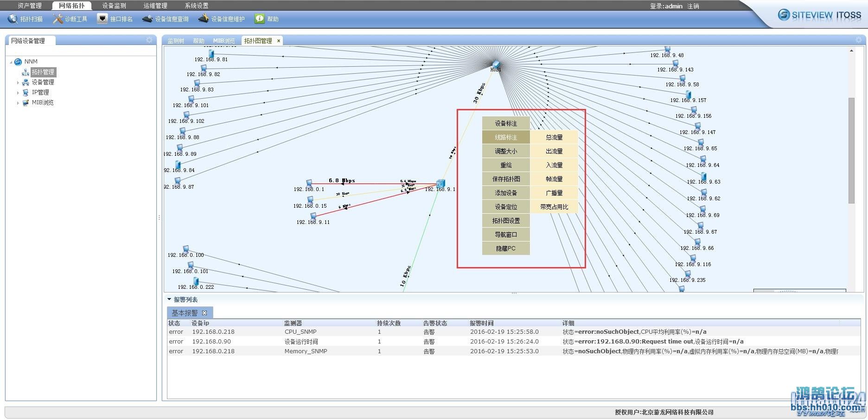Click the 报警时间 column header
Viewport: 868px width, 420px height.
pyautogui.click(x=482, y=323)
